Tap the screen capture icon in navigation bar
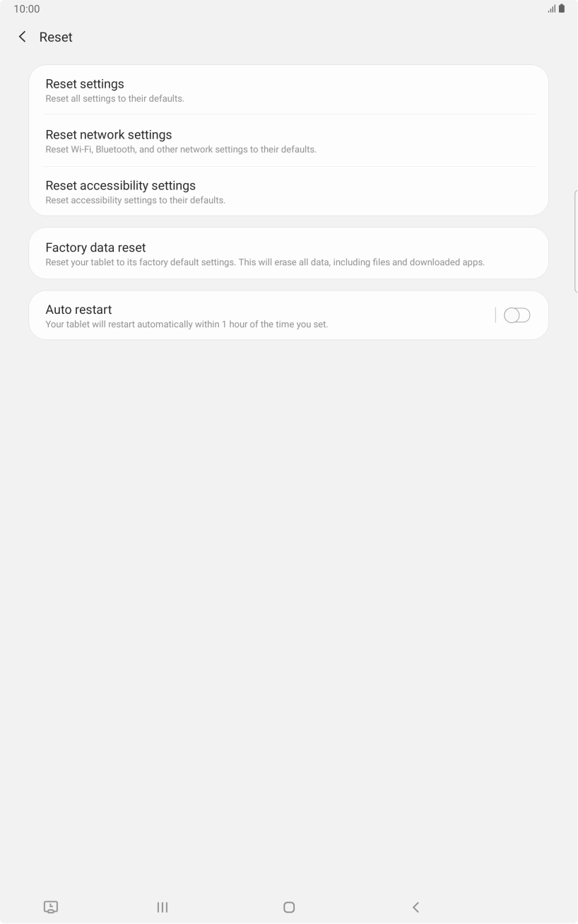The height and width of the screenshot is (924, 578). (x=51, y=907)
